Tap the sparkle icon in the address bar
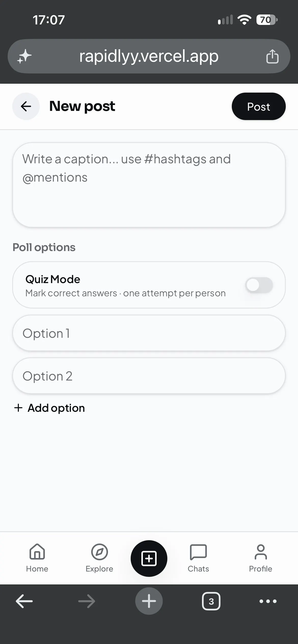 coord(24,56)
